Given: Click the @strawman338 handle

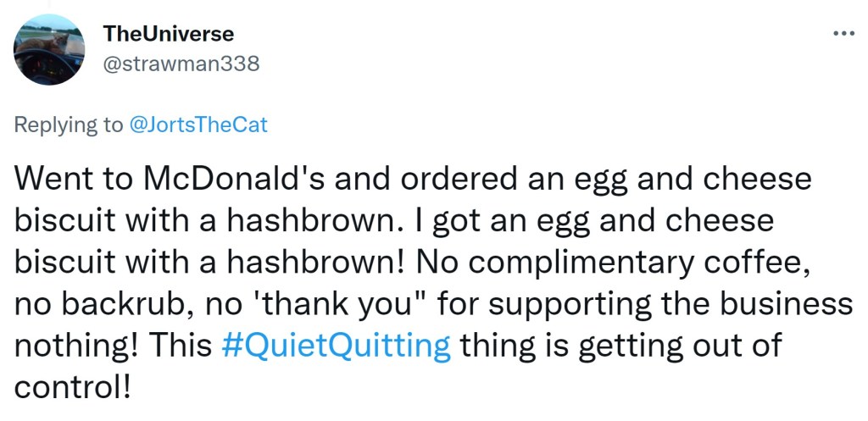Looking at the screenshot, I should (x=181, y=64).
